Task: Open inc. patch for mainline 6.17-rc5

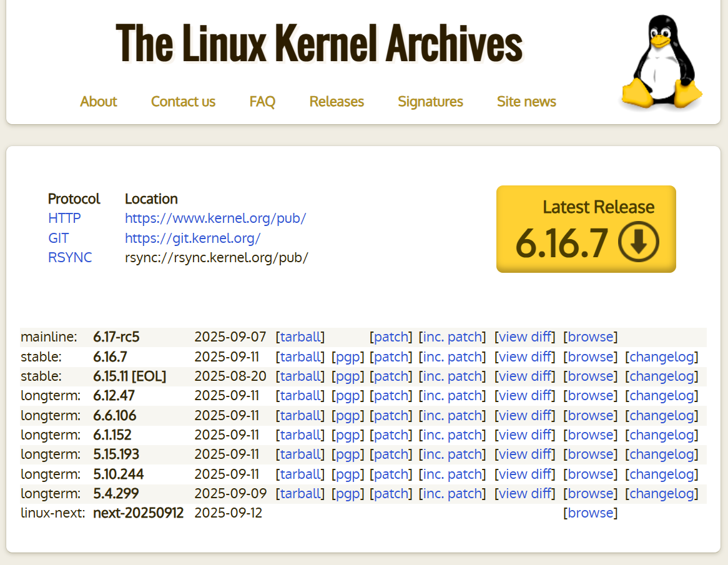Action: [x=452, y=337]
